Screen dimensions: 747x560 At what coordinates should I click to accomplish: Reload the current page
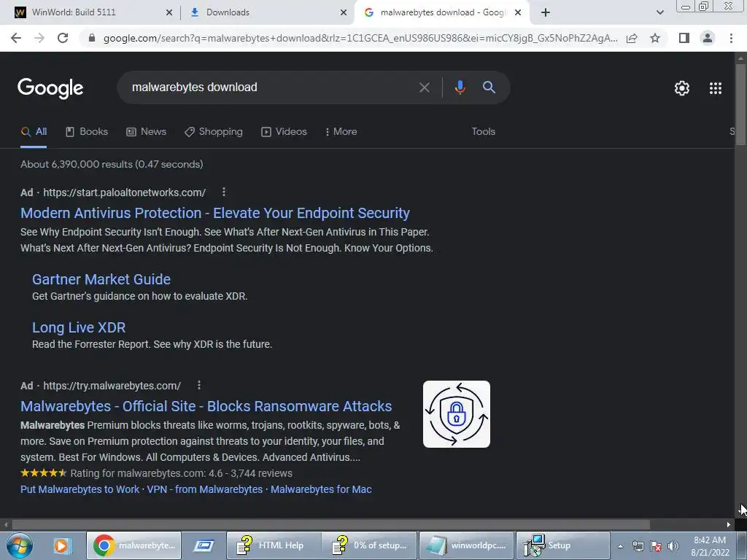pos(63,38)
